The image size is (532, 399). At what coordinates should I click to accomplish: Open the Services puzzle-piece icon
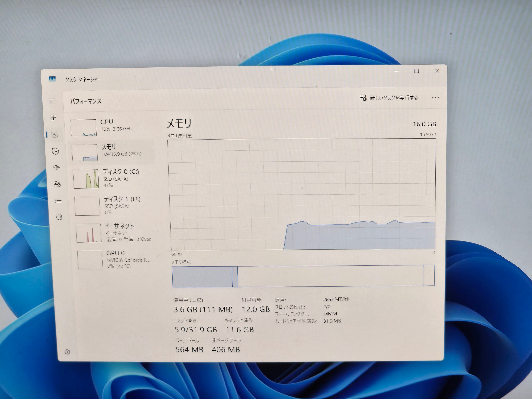click(59, 217)
